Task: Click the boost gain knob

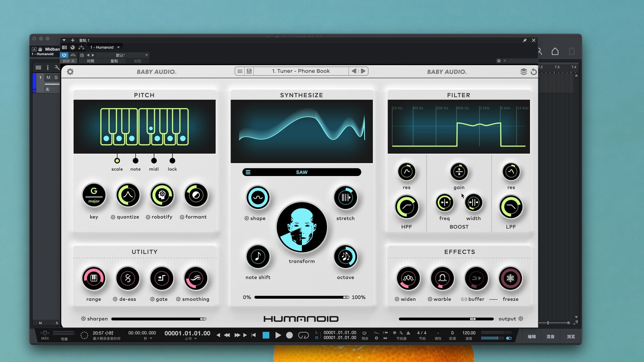Action: click(x=459, y=172)
